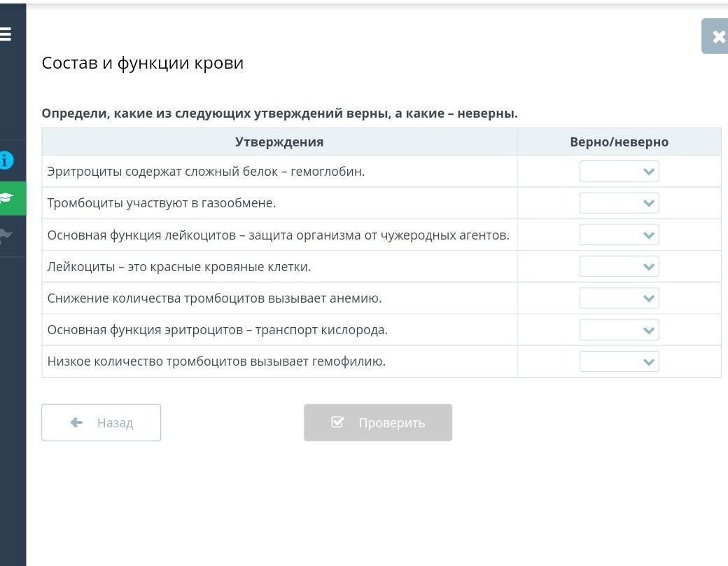
Task: Expand dropdown for 'Тромбоциты участвуют в газообмене'
Action: point(619,203)
